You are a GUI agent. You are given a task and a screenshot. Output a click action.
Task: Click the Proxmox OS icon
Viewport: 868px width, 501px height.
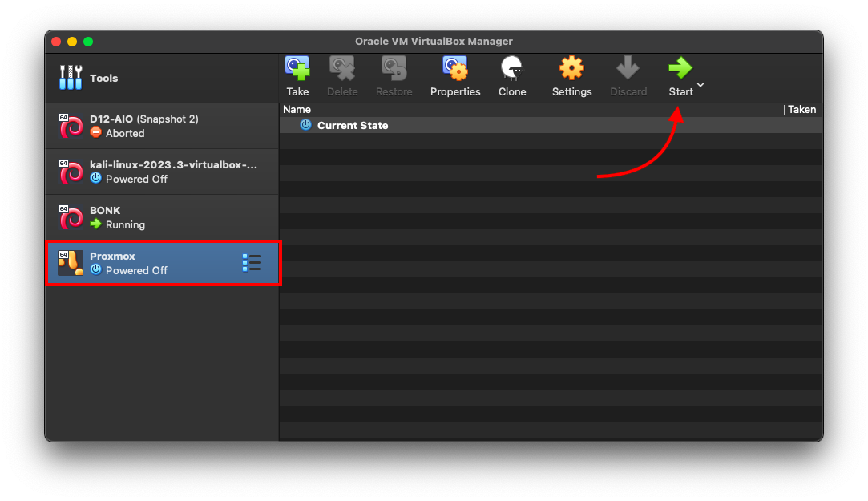click(x=71, y=263)
